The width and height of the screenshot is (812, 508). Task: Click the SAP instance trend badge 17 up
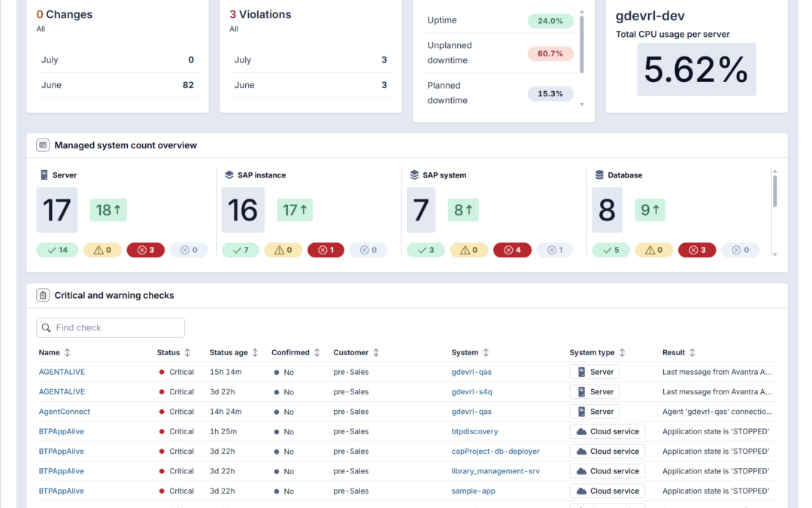pos(295,210)
